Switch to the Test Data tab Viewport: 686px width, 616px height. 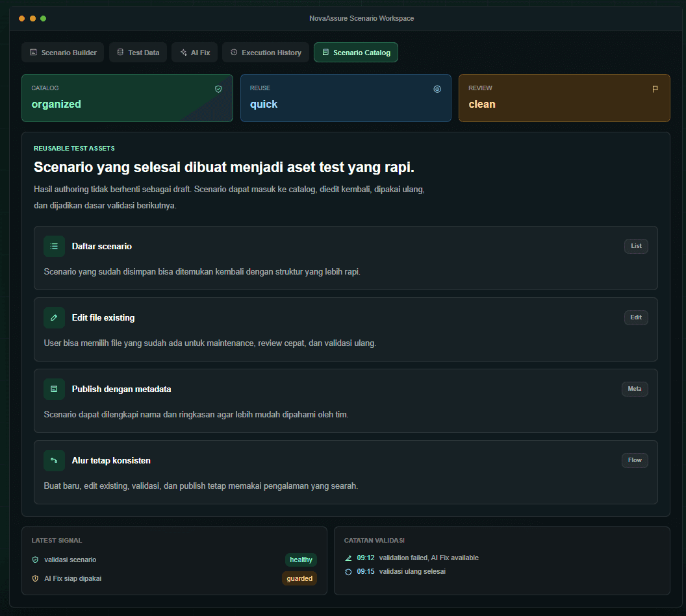138,53
